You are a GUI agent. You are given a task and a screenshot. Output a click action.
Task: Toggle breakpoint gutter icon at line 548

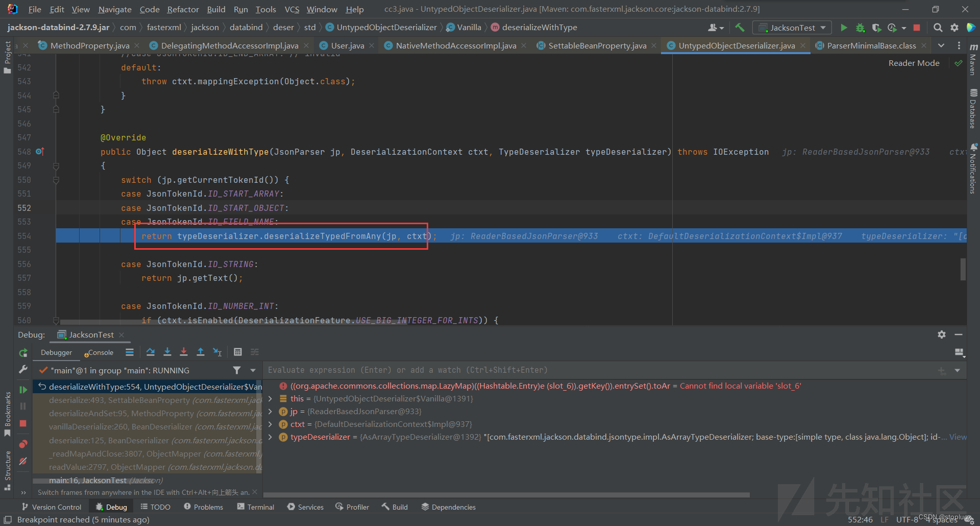click(40, 152)
